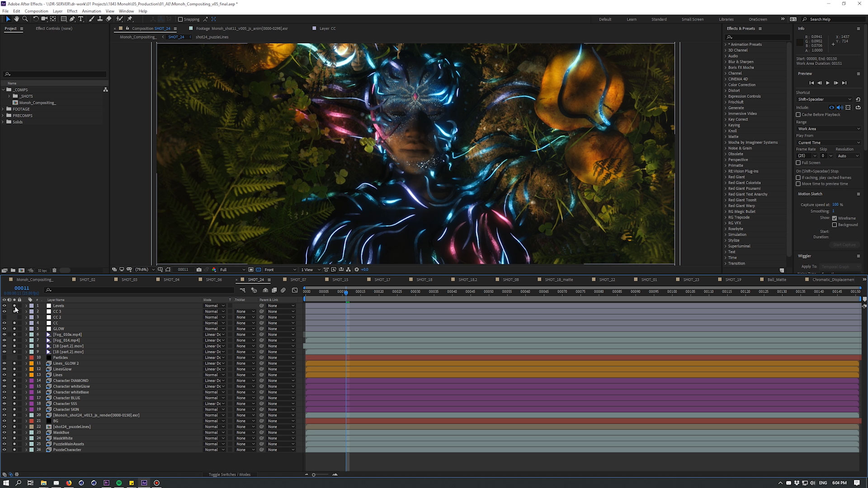The height and width of the screenshot is (488, 868).
Task: Check Cache Before Playback option
Action: [x=798, y=115]
